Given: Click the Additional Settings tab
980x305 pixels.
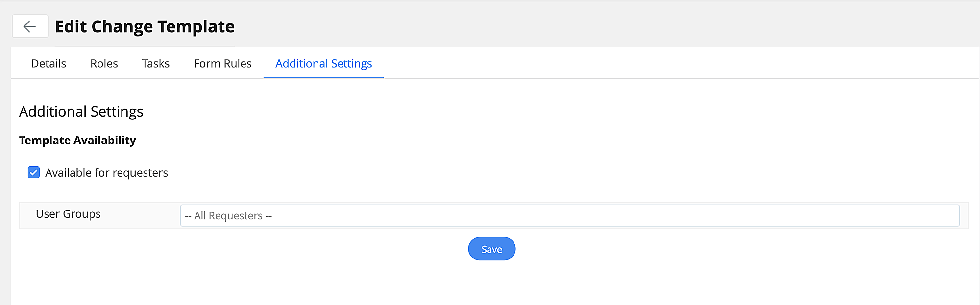Looking at the screenshot, I should [323, 64].
